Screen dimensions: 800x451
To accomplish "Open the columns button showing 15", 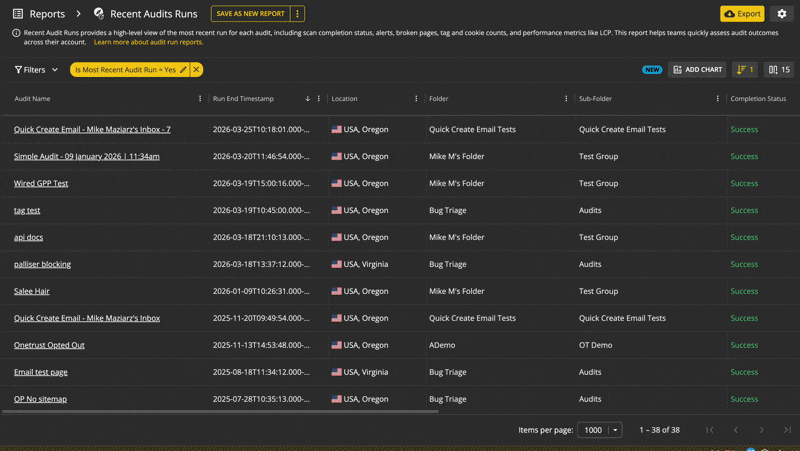I will 779,70.
